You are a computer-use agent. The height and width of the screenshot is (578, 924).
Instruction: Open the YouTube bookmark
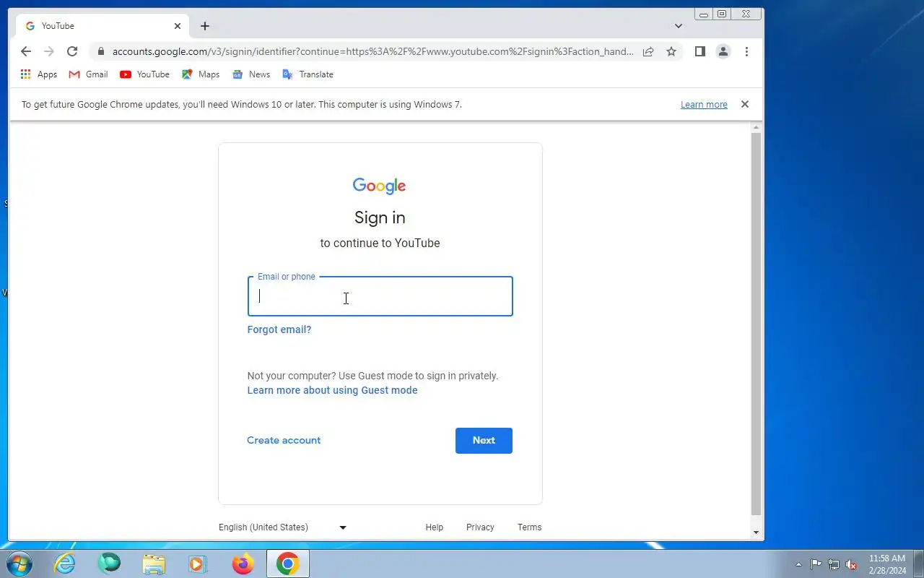tap(144, 74)
